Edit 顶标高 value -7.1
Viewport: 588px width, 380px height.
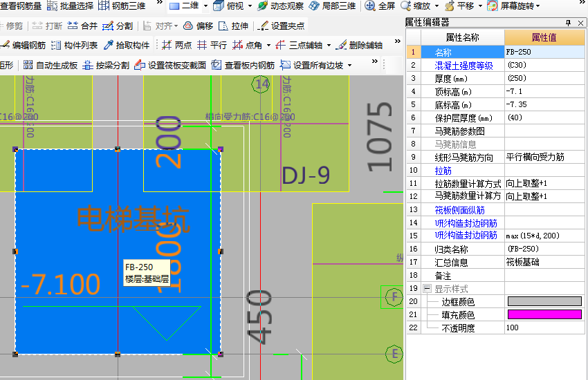544,91
